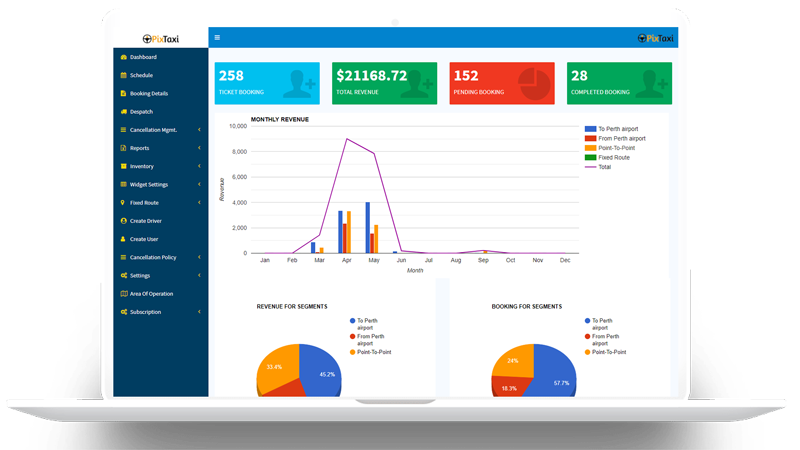Click the hamburger menu icon in top bar
Viewport: 800px width, 450px height.
point(217,38)
